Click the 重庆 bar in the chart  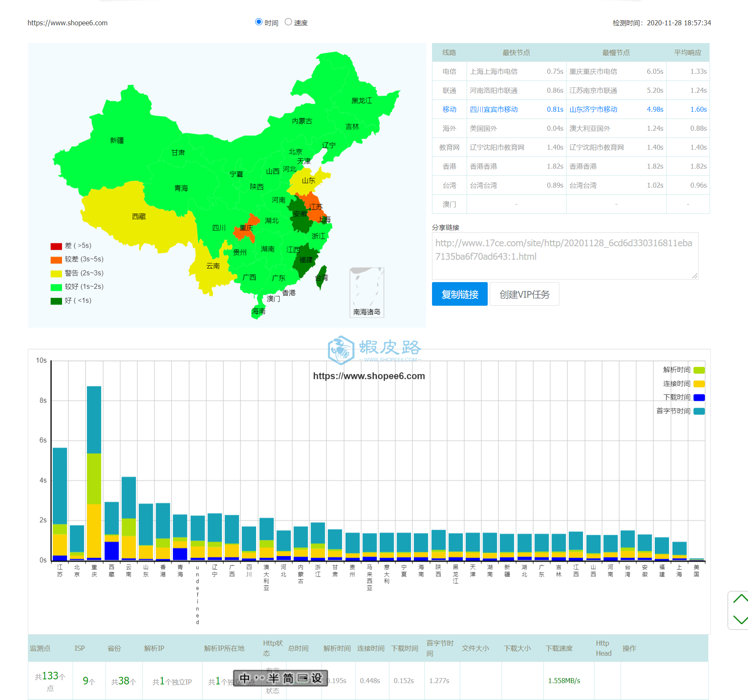pyautogui.click(x=94, y=474)
